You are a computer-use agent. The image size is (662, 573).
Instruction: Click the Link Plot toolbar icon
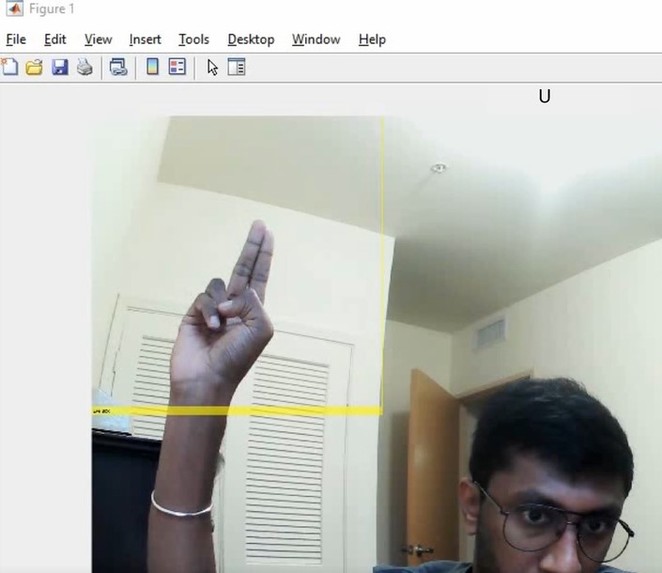[118, 67]
